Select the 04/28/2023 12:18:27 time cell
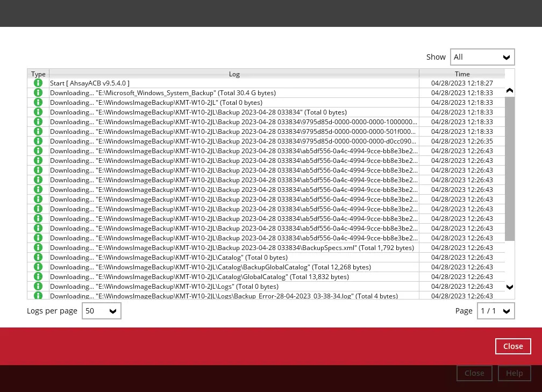Screen dimensions: 542x392 coord(462,83)
